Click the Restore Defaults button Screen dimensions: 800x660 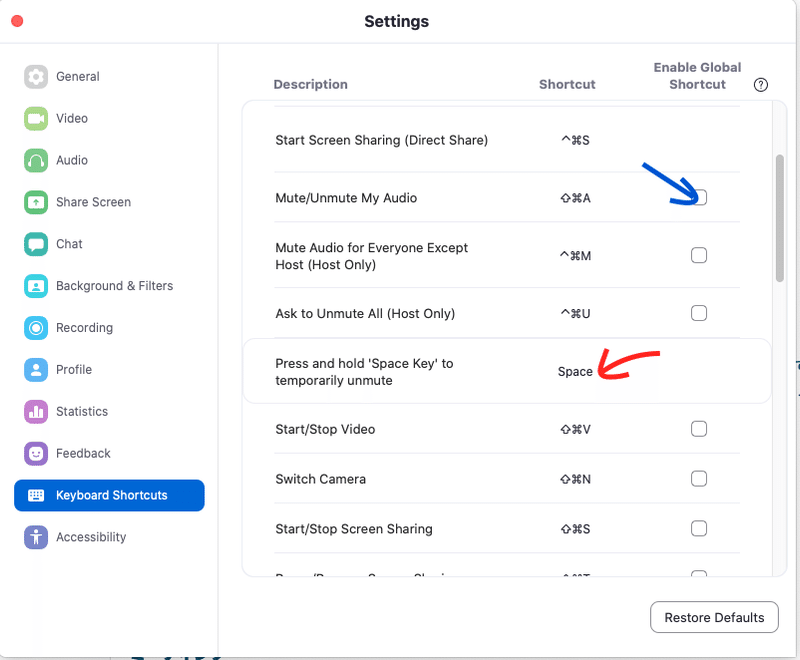coord(714,617)
